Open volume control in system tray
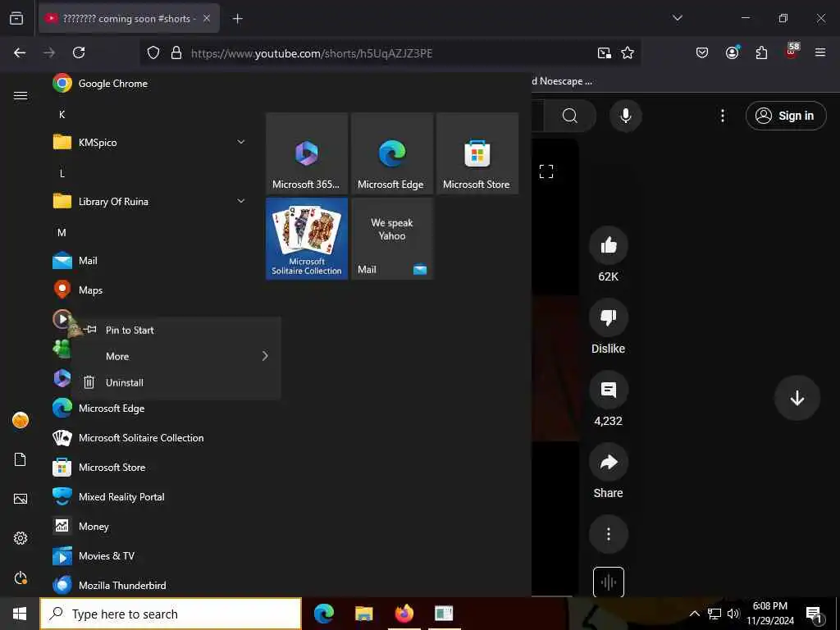The height and width of the screenshot is (630, 840). tap(733, 614)
